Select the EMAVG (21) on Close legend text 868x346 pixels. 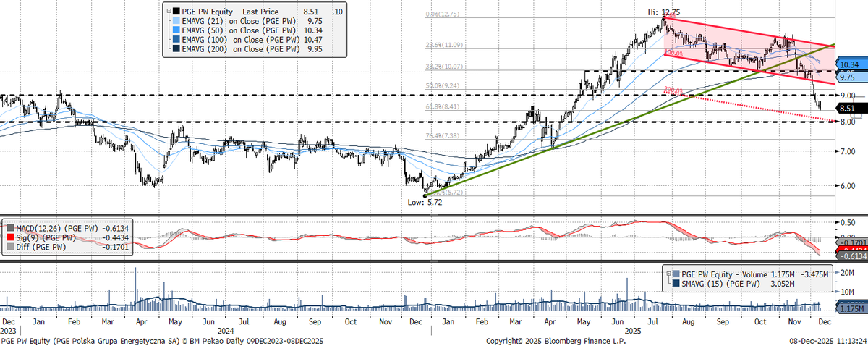tap(240, 21)
